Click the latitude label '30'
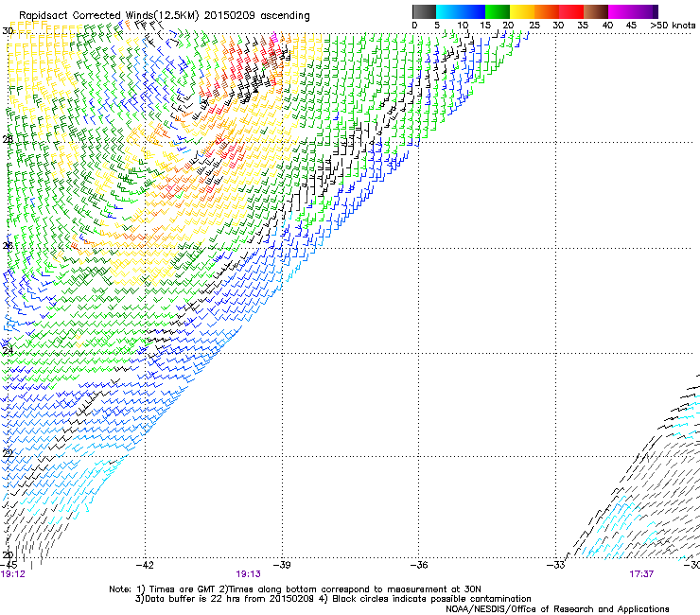 click(x=8, y=31)
